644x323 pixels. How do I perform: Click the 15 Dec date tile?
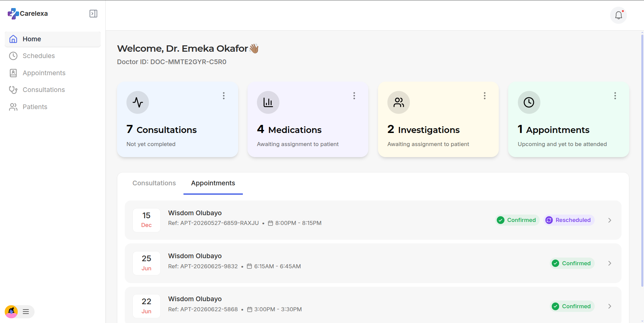tap(147, 220)
